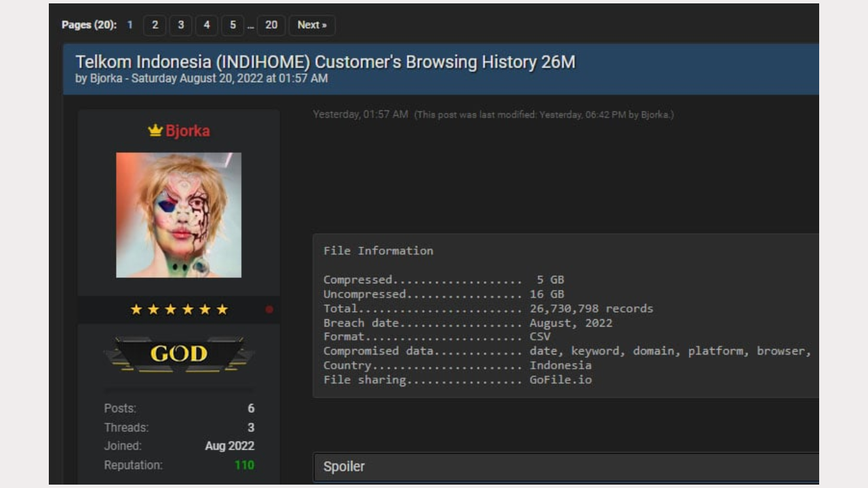Click the fifth star in the rating
Viewport: 868px width, 488px height.
click(205, 309)
